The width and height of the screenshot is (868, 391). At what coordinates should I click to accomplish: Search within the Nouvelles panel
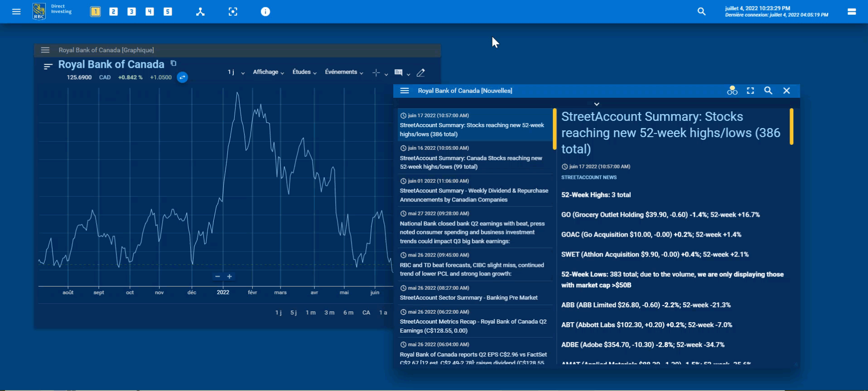768,91
